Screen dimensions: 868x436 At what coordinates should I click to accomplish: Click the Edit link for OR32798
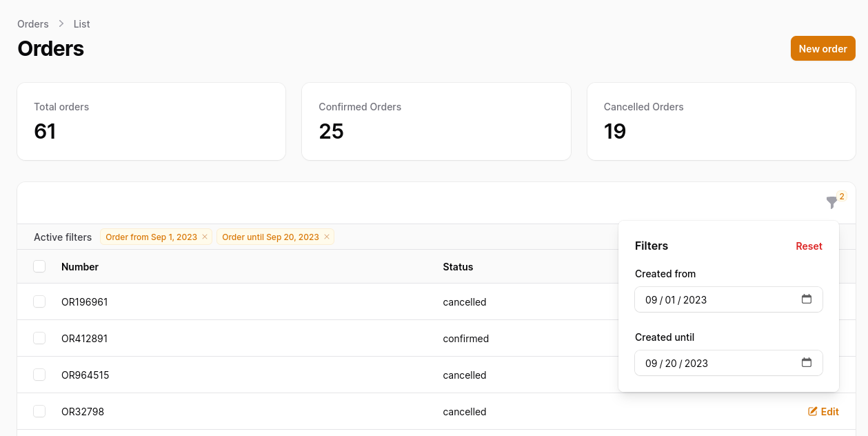(x=823, y=412)
